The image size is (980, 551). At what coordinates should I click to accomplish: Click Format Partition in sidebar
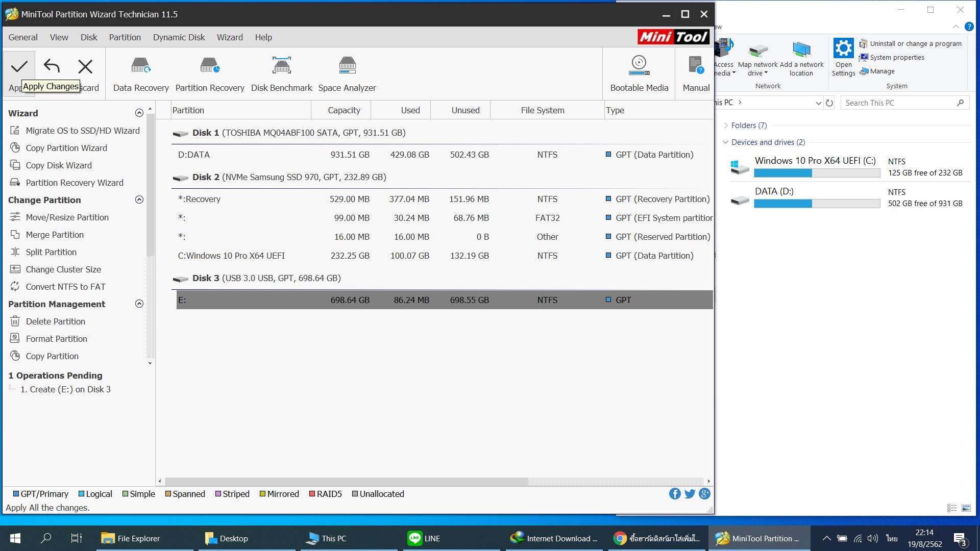(x=56, y=339)
